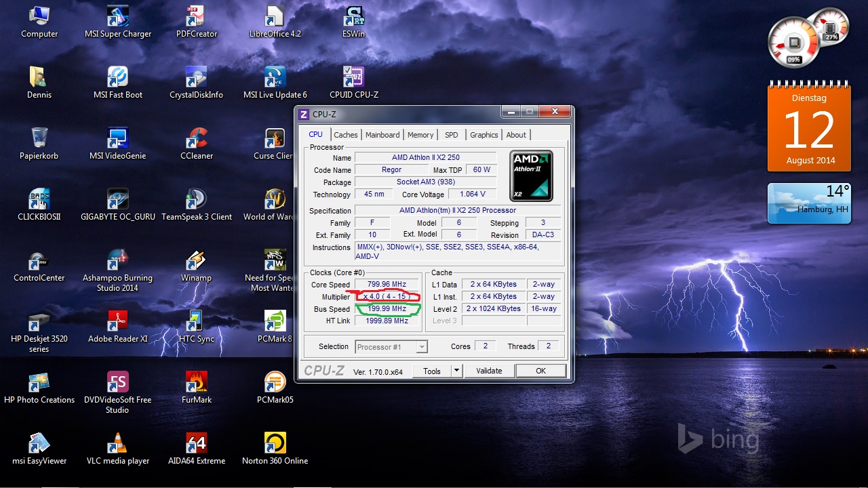Click the Validate button
This screenshot has width=868, height=488.
pyautogui.click(x=489, y=371)
